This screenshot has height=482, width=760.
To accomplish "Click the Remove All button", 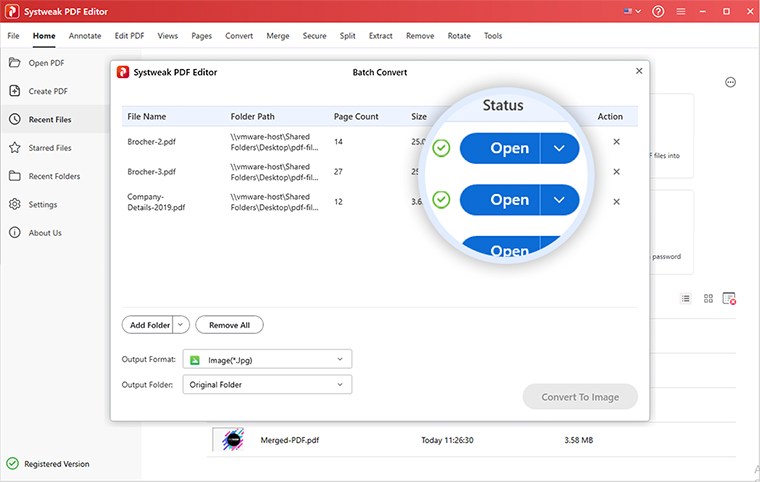I will click(229, 325).
